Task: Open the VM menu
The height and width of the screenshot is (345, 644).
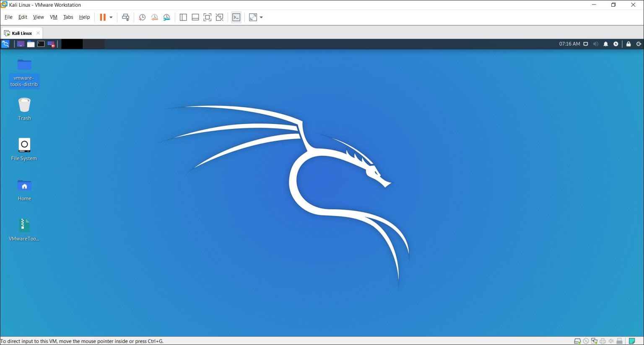Action: pyautogui.click(x=54, y=17)
